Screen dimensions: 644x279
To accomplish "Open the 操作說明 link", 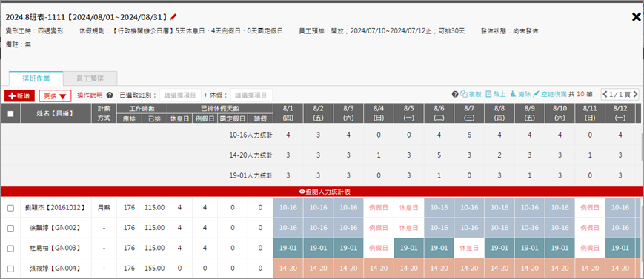I will 90,95.
